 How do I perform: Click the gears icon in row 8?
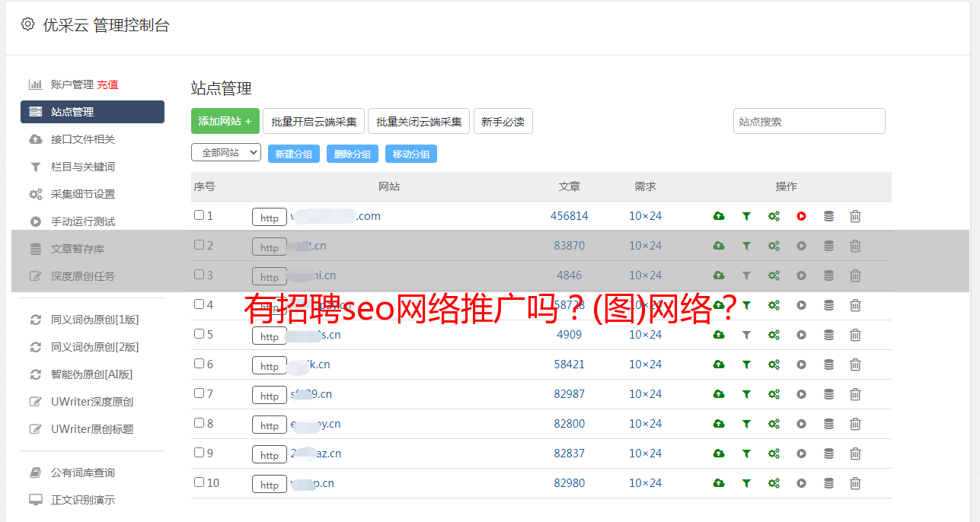pyautogui.click(x=774, y=424)
